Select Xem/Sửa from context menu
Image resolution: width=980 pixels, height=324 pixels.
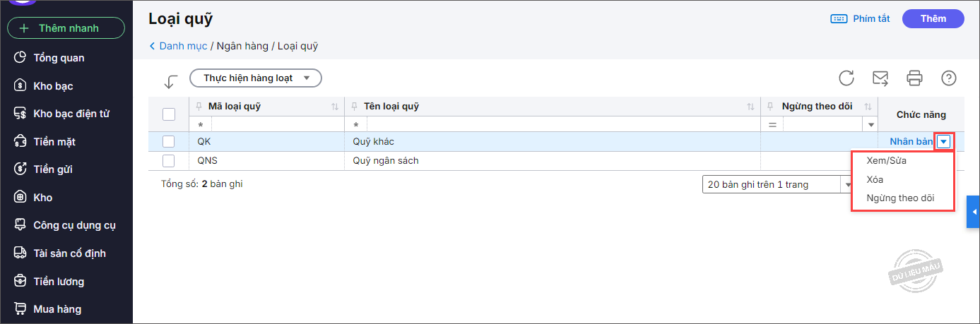886,160
